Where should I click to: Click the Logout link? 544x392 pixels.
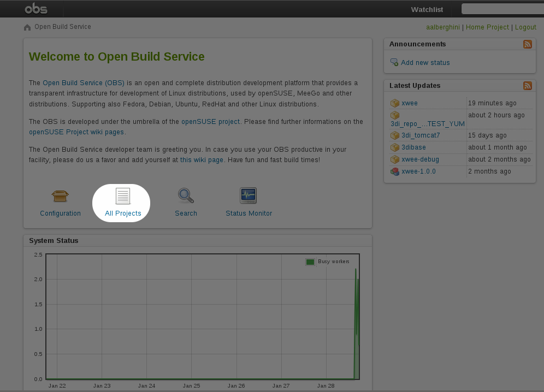click(525, 27)
